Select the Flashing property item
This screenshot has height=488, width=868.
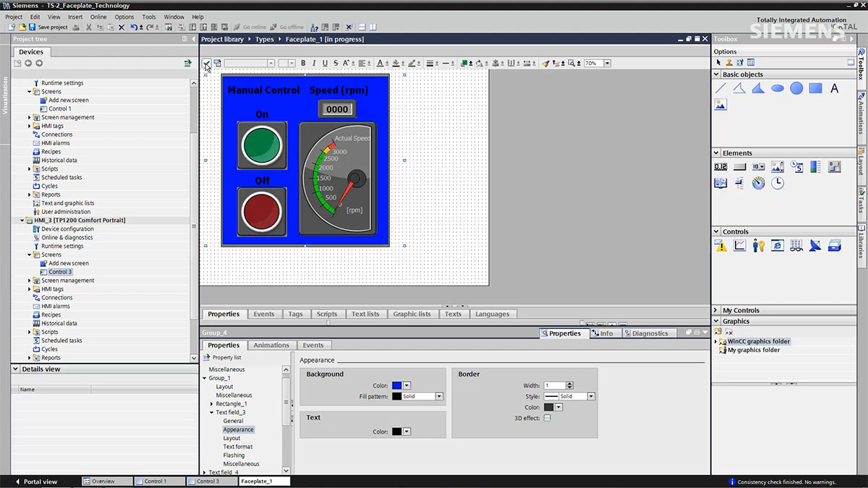pyautogui.click(x=234, y=455)
